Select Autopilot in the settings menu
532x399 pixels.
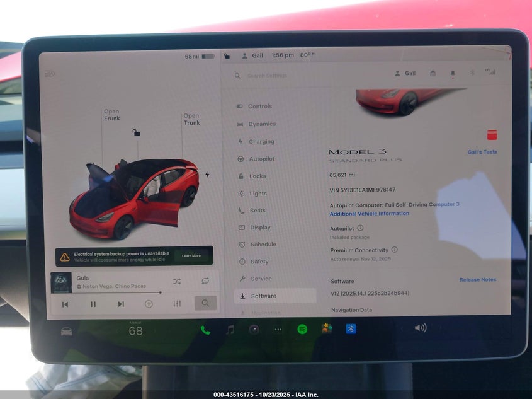[261, 159]
